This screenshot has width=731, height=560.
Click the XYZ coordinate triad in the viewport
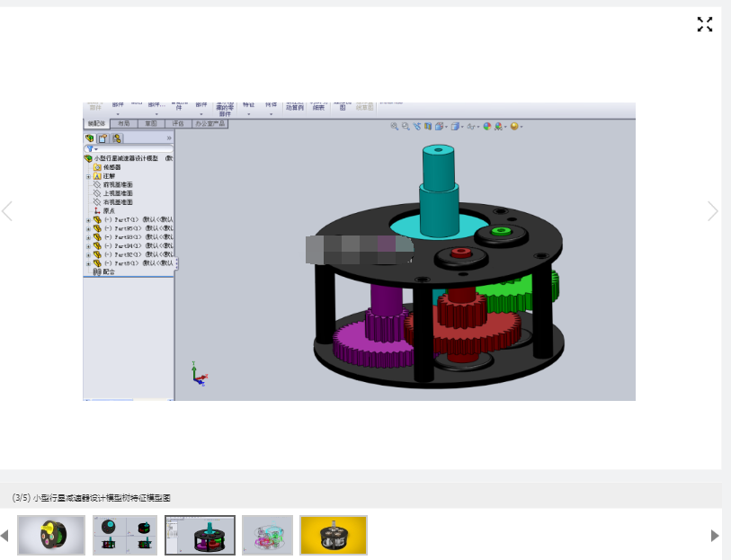coord(199,374)
